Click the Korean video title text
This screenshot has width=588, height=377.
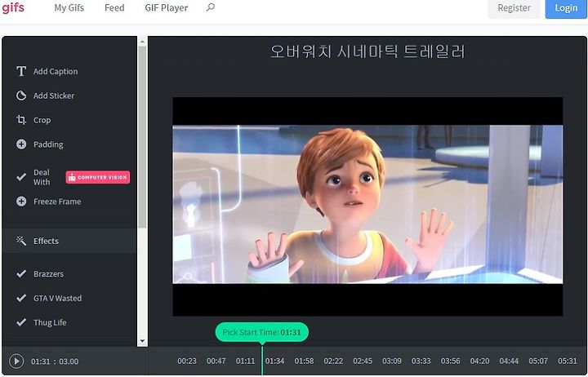pyautogui.click(x=367, y=51)
